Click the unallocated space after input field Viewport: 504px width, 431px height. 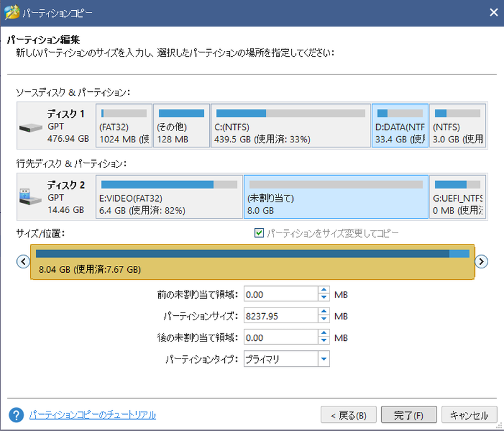click(281, 337)
